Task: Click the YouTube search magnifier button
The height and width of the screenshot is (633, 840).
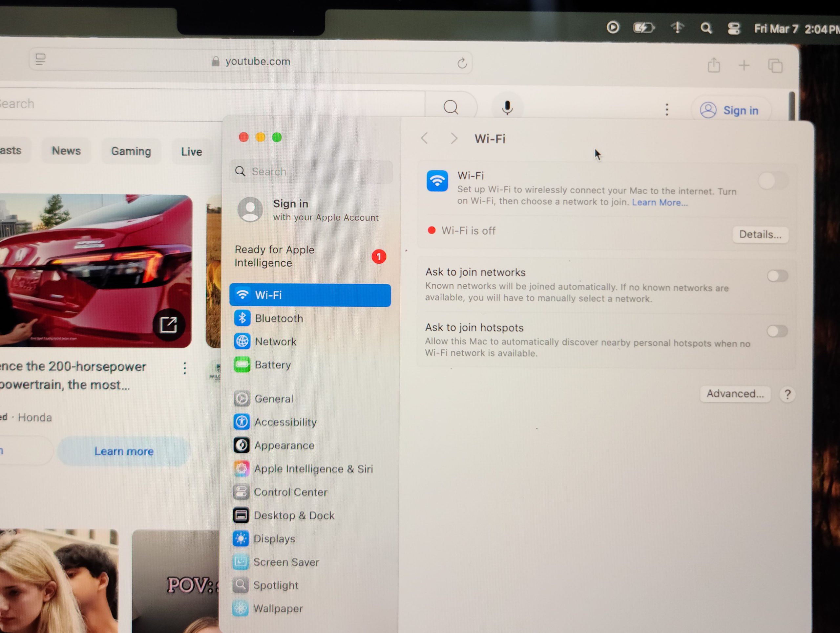Action: click(451, 107)
